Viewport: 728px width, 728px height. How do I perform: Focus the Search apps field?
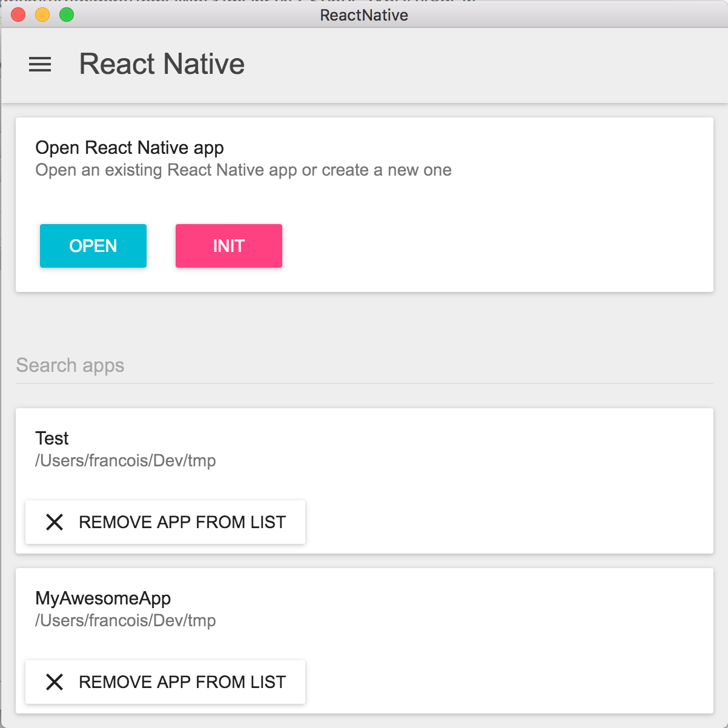tap(365, 366)
